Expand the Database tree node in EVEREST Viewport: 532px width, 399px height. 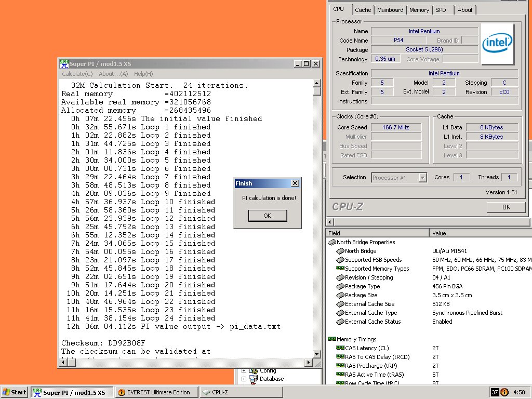pyautogui.click(x=244, y=379)
